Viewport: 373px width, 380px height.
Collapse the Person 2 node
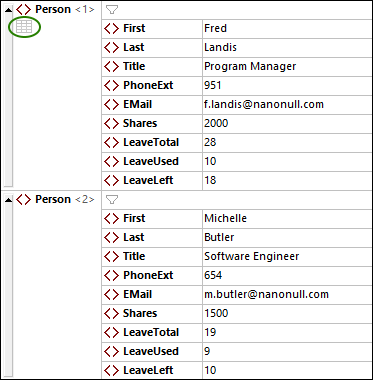click(8, 200)
